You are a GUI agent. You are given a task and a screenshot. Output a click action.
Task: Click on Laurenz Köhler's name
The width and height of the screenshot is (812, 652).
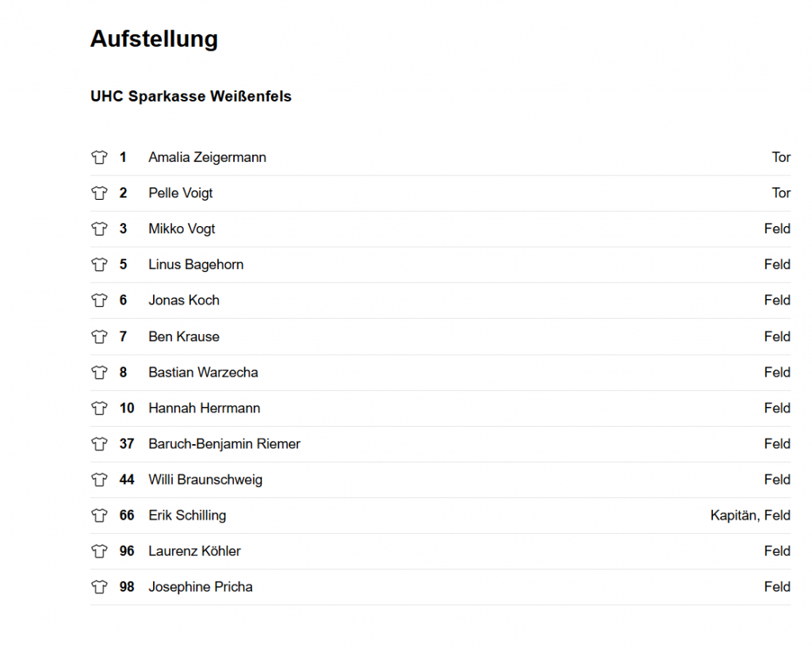pyautogui.click(x=194, y=551)
